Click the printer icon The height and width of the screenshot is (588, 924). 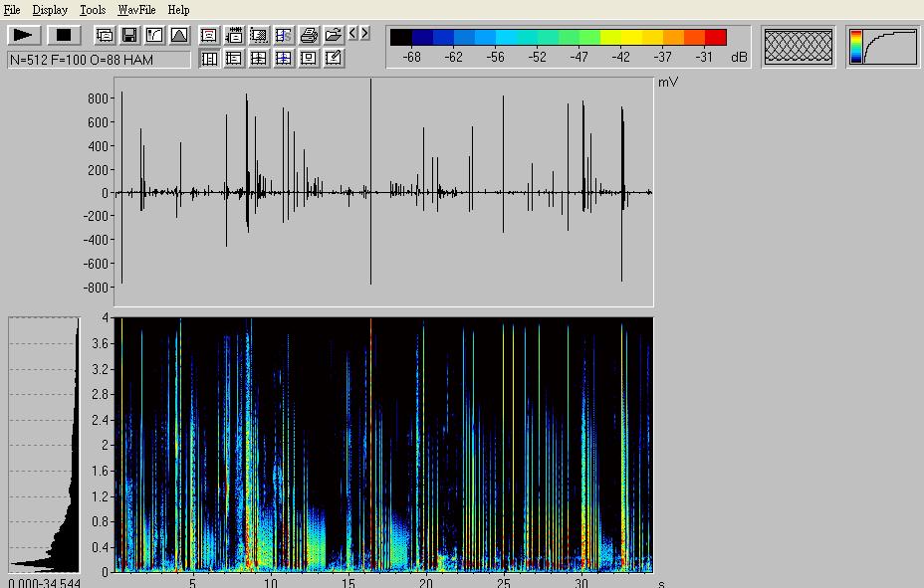(309, 35)
